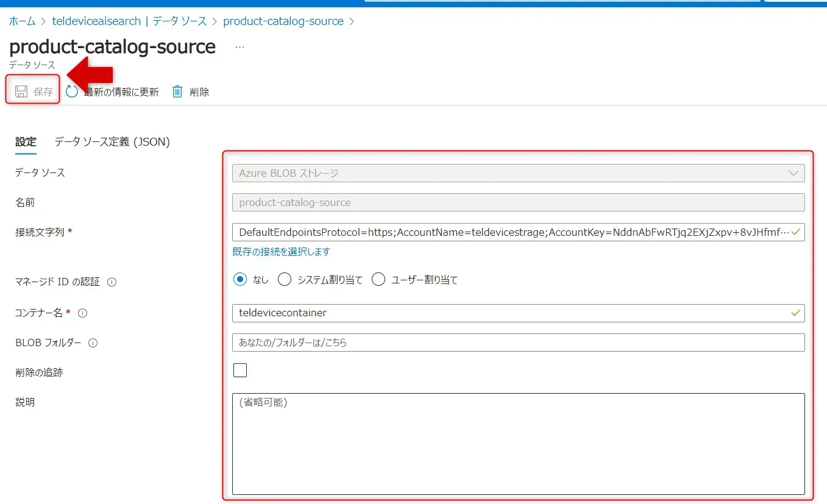Click the 既存の接続を選択します link

tap(282, 252)
